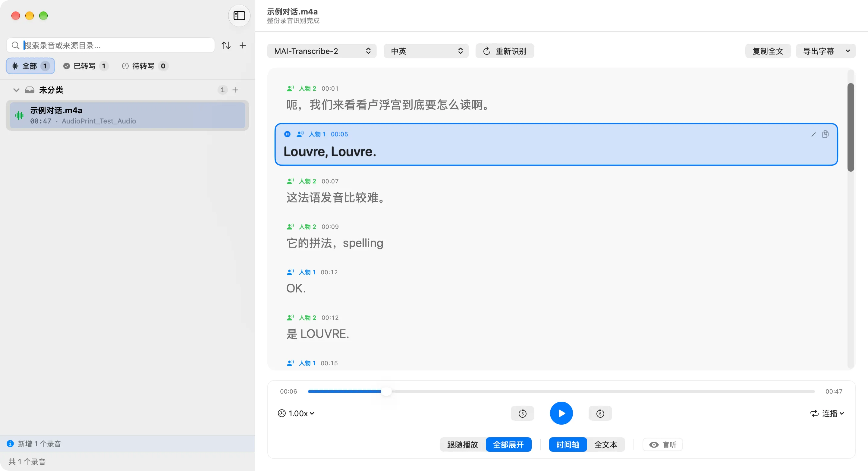Click transcript text 是 LOUVRE.
Screen dimensions: 868x471
[x=317, y=334]
